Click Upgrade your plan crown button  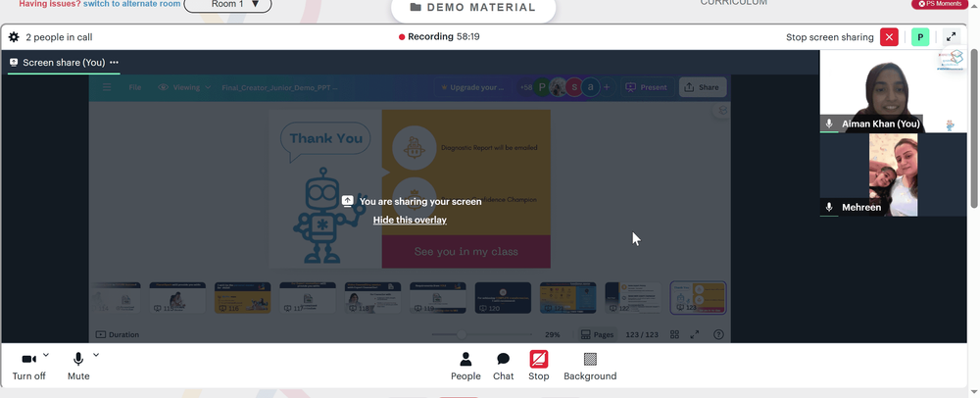pyautogui.click(x=473, y=87)
